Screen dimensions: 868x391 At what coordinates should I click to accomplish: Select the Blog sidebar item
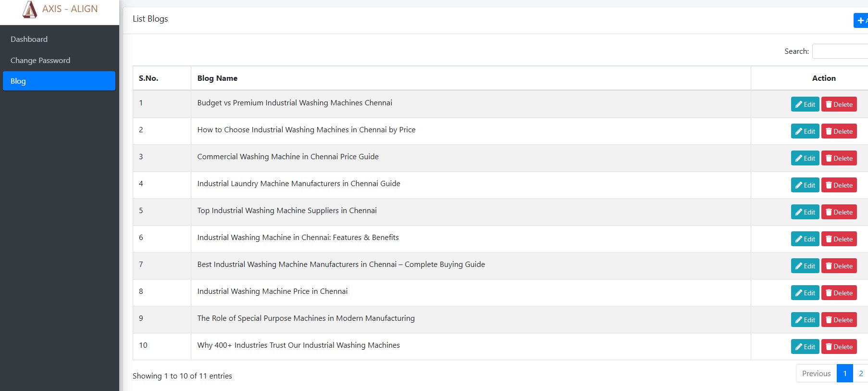pos(59,81)
